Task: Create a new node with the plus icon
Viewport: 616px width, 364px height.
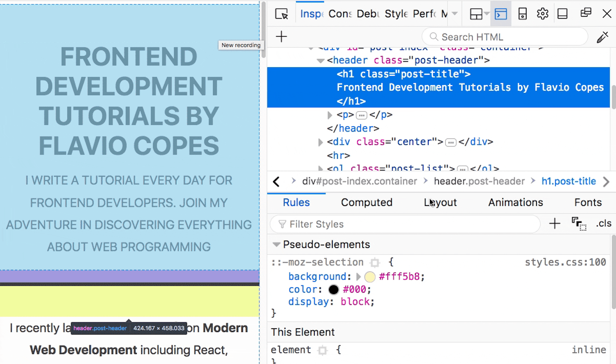Action: 281,37
